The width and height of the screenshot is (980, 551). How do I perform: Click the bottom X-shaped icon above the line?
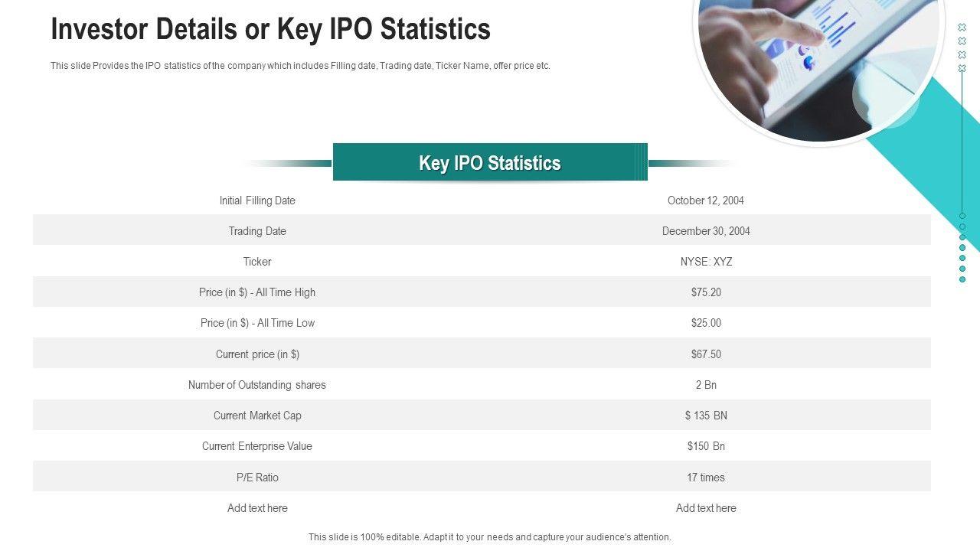tap(962, 68)
